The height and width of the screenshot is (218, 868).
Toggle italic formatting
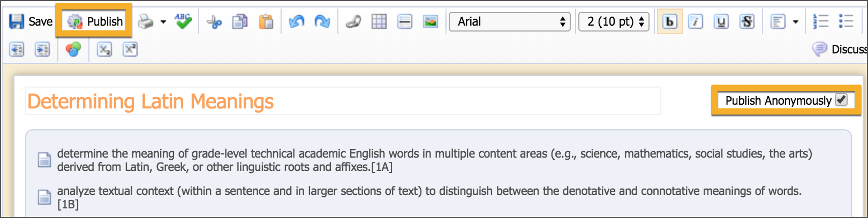tap(695, 22)
